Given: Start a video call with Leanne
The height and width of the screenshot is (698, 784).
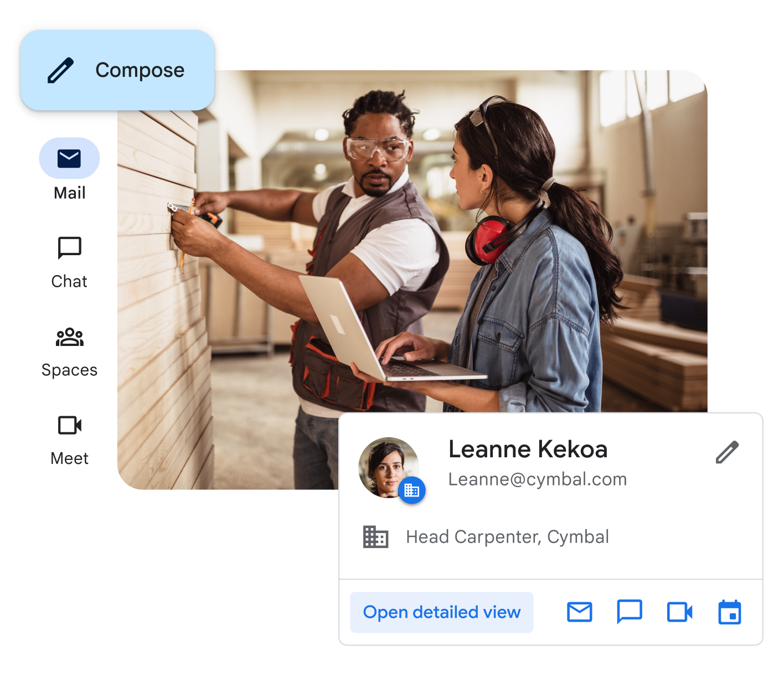Looking at the screenshot, I should [679, 612].
